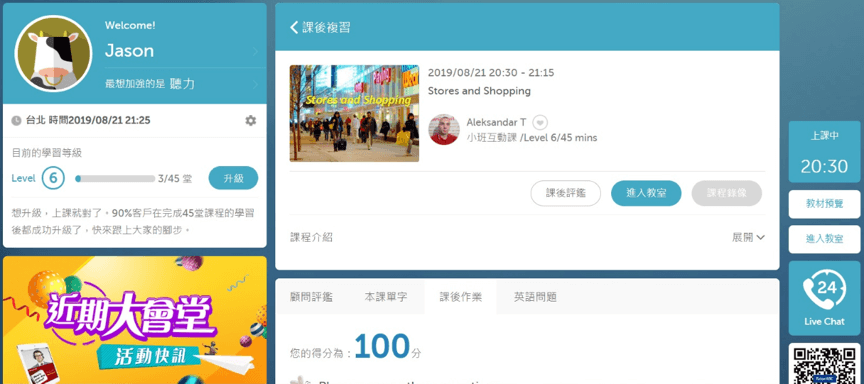Open the Stores and Shopping lesson thumbnail

(354, 113)
